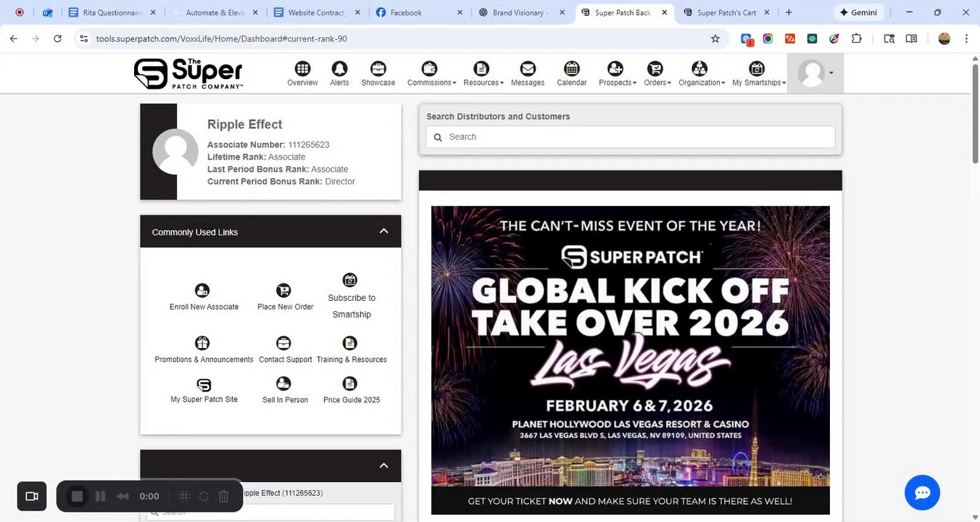Select the Associate Number 111265623 text
The width and height of the screenshot is (980, 522).
pos(268,145)
